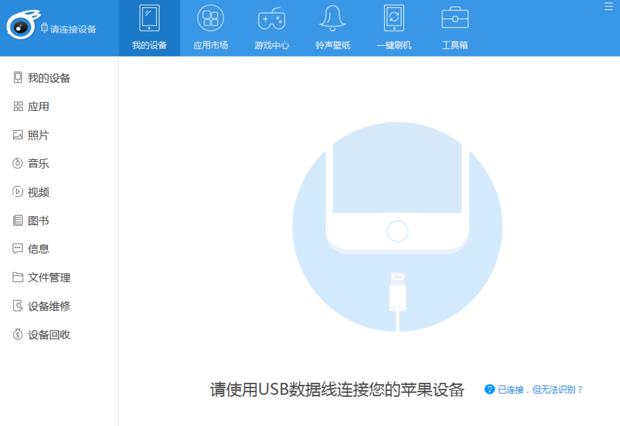Click the chat bubble icon beside 信息

click(x=17, y=248)
